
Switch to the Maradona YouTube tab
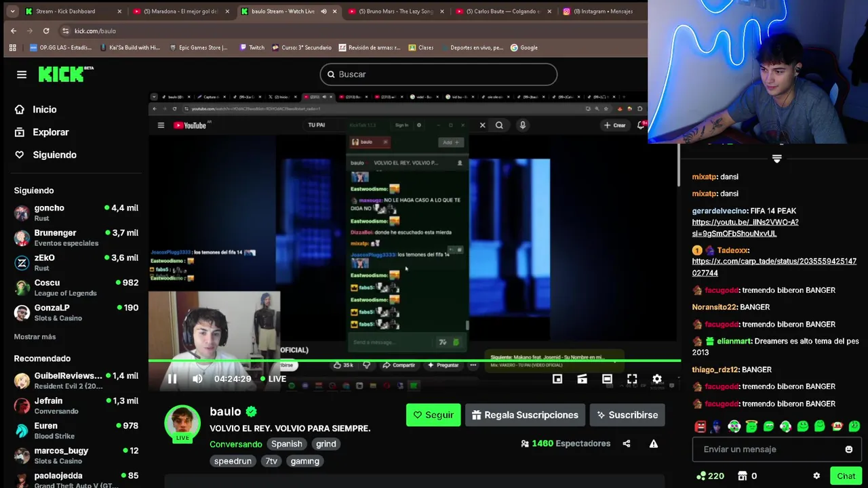pyautogui.click(x=180, y=11)
